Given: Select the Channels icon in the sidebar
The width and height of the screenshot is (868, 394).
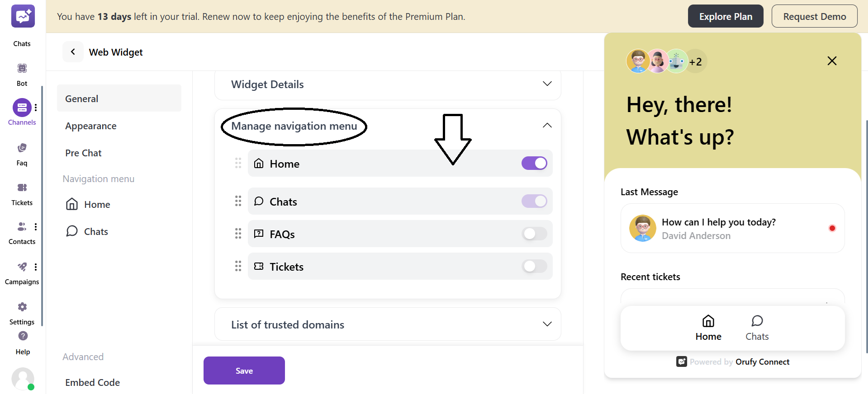Looking at the screenshot, I should (21, 107).
